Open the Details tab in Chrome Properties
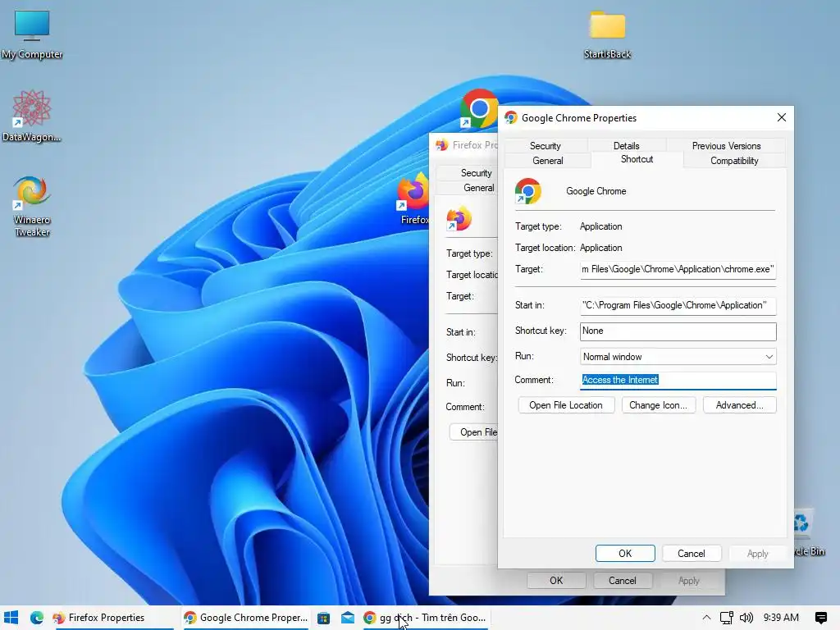The image size is (840, 630). click(x=626, y=146)
